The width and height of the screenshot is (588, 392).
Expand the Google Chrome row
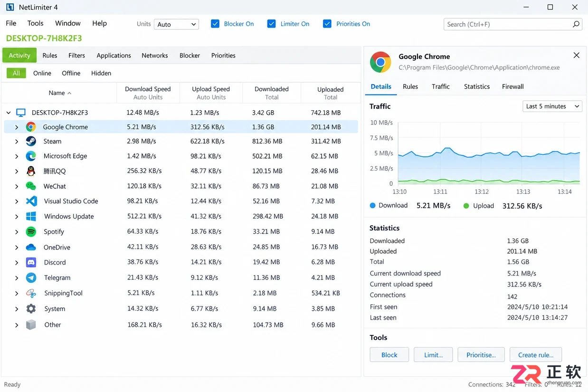(x=17, y=127)
